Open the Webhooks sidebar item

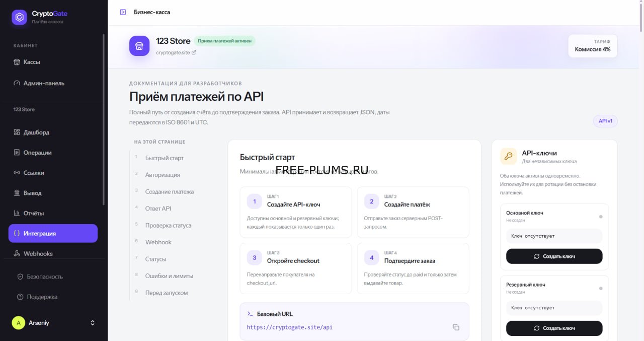click(53, 253)
